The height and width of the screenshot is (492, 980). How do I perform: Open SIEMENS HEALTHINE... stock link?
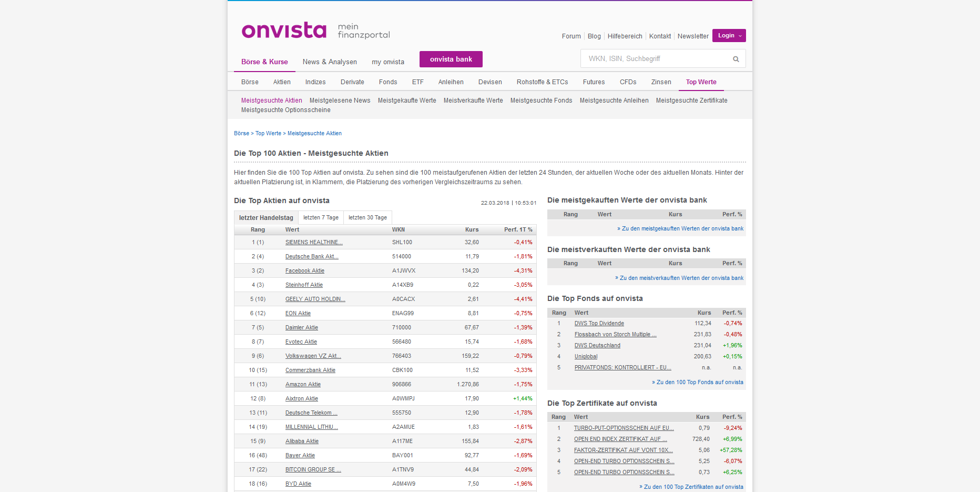coord(314,243)
